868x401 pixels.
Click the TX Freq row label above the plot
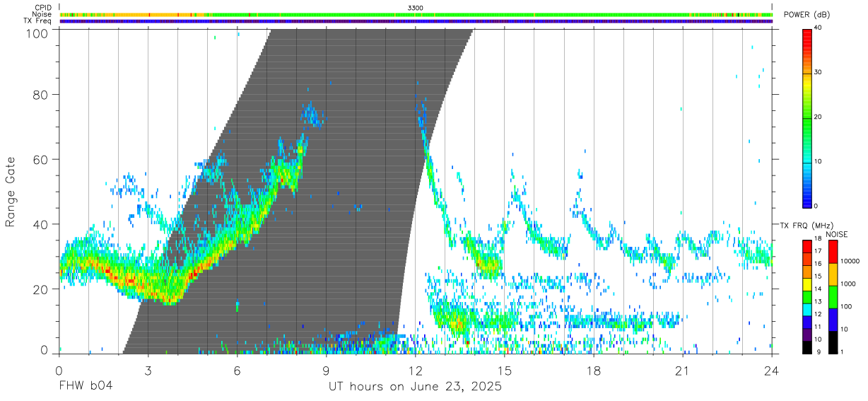pyautogui.click(x=37, y=21)
